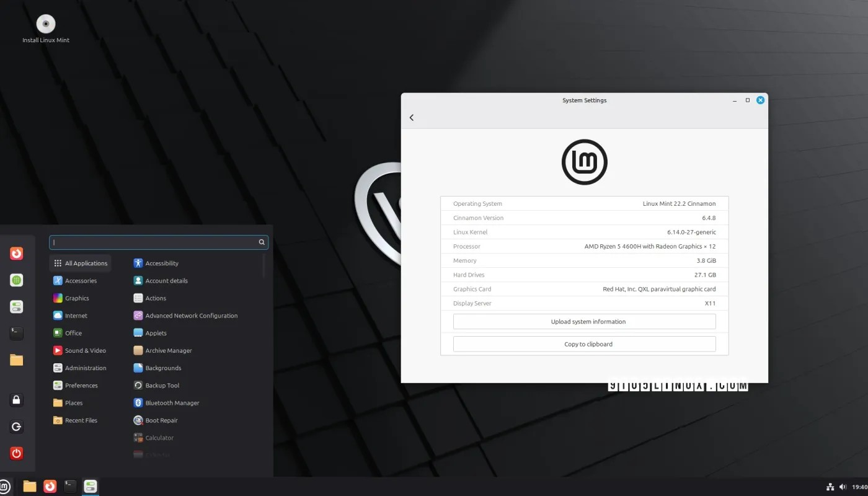Open the Files folder icon in the menu sidebar

pyautogui.click(x=15, y=360)
